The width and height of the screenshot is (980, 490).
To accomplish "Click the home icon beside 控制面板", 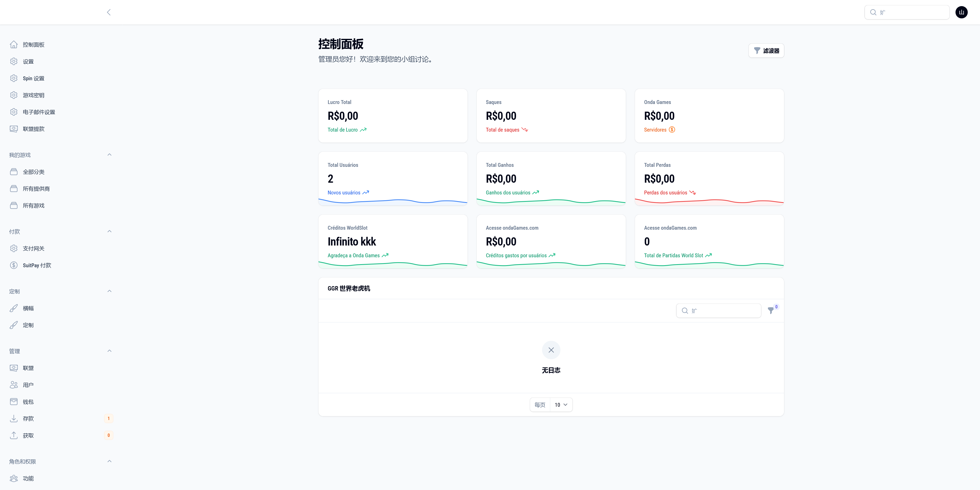I will 14,44.
